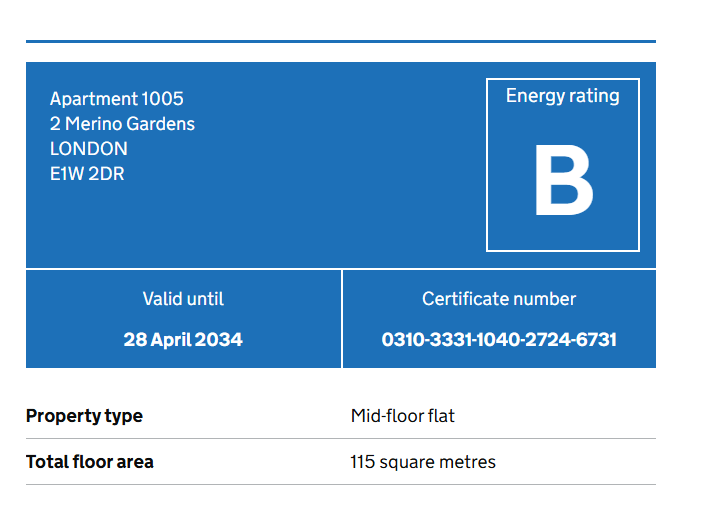This screenshot has height=521, width=717.
Task: Select the 28 April 2034 expiry date
Action: 183,340
